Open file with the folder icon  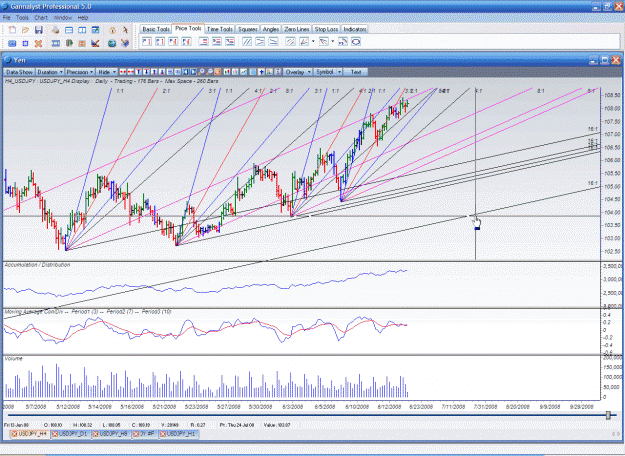click(x=26, y=30)
